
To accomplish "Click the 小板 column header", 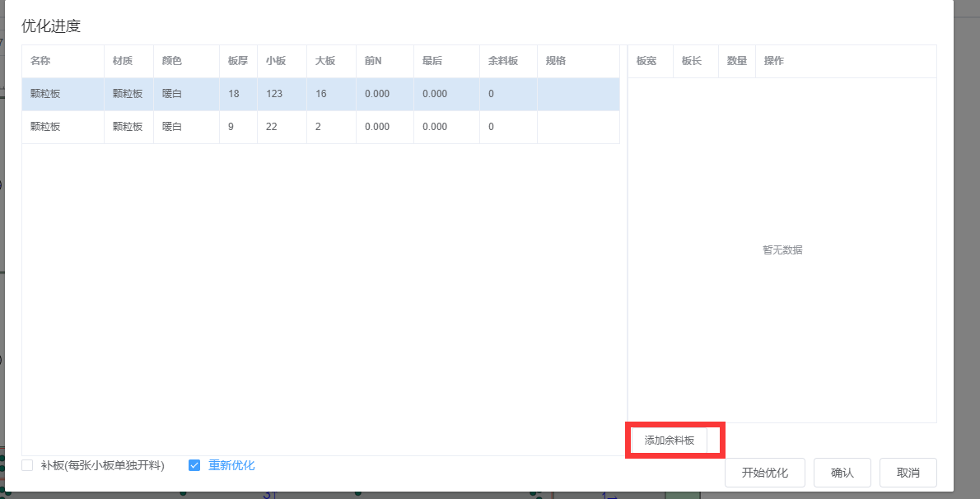I will 276,61.
